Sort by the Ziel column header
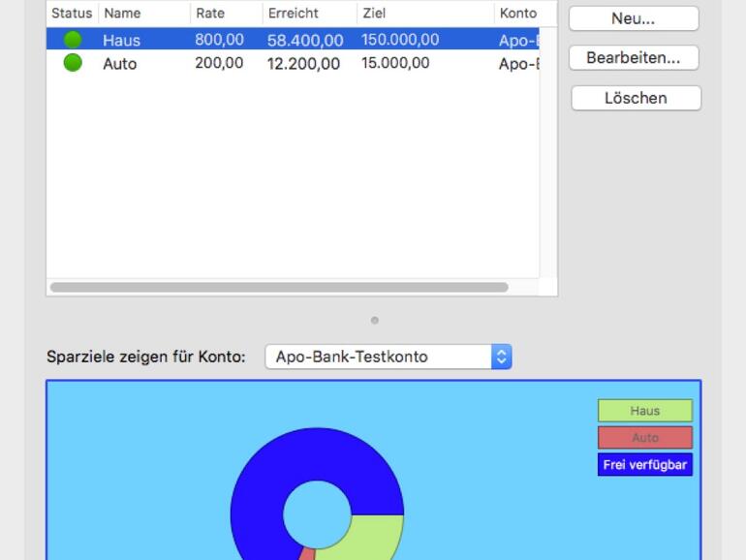The width and height of the screenshot is (746, 560). click(x=425, y=13)
